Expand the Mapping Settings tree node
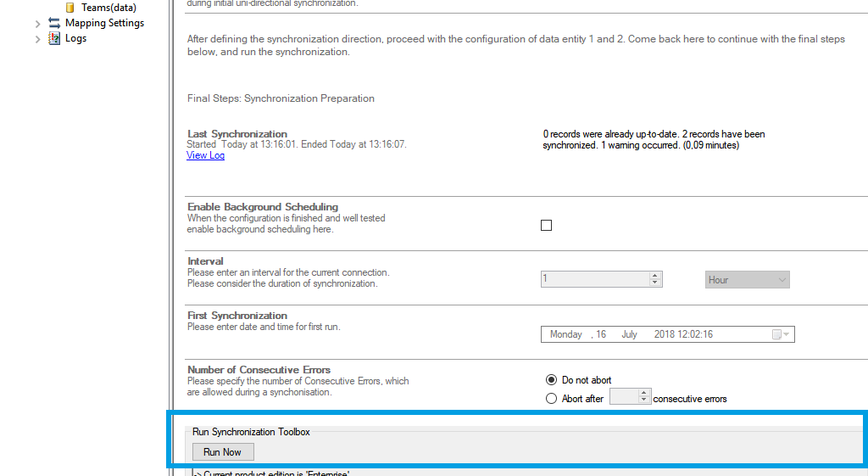The image size is (868, 476). 37,23
